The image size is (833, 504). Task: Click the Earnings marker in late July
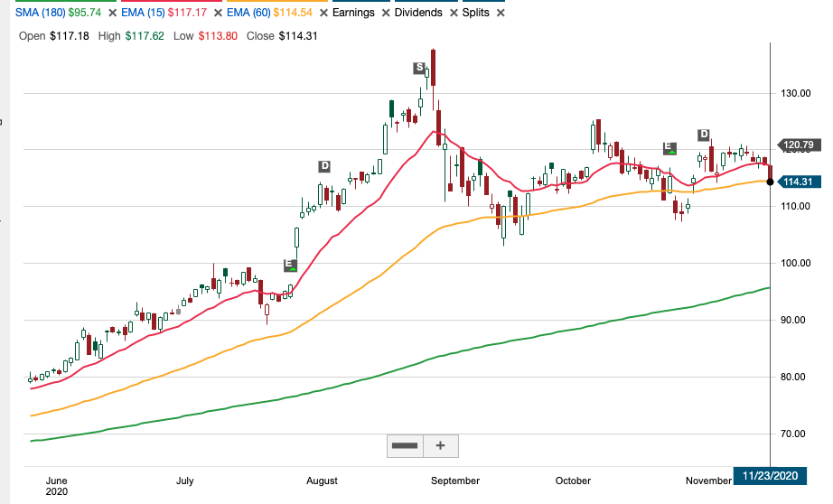pyautogui.click(x=290, y=265)
